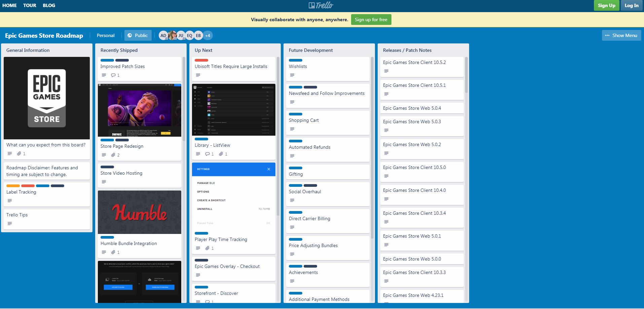This screenshot has height=309, width=644.
Task: Open 'Achievements' card
Action: pyautogui.click(x=328, y=275)
